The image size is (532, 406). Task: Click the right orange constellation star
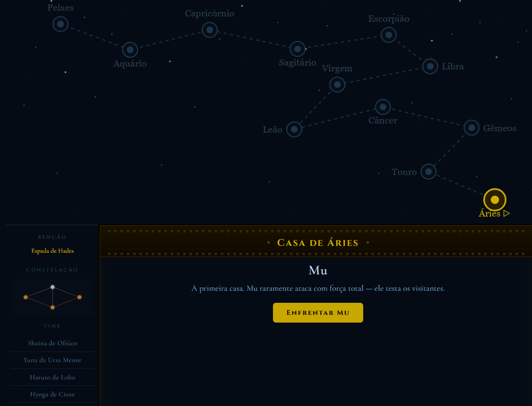[79, 297]
